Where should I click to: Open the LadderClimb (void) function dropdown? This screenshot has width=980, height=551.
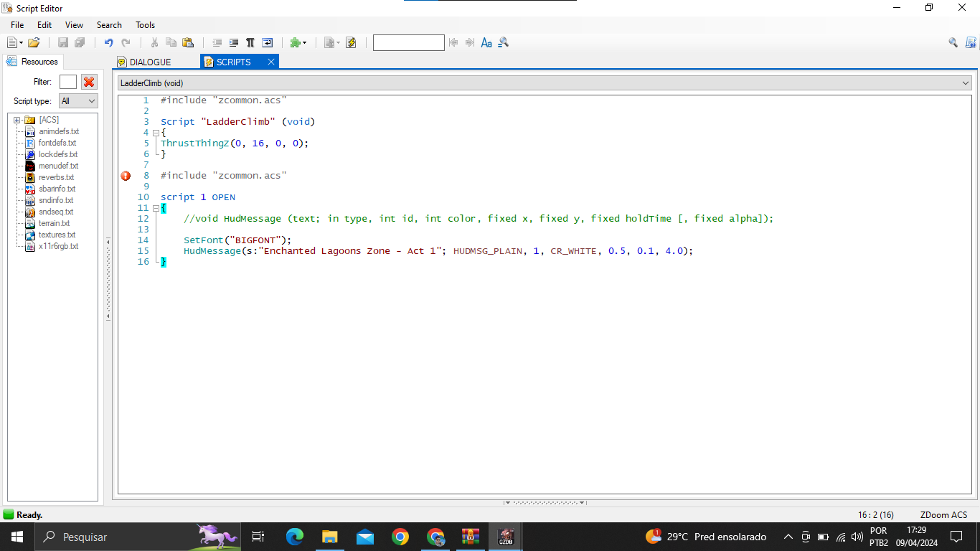click(x=545, y=83)
